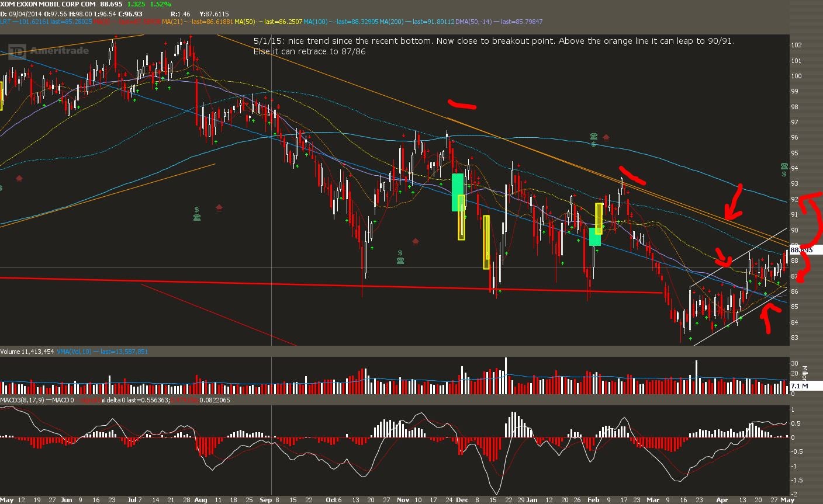Click the Sep label on the date axis
This screenshot has width=823, height=504.
tap(266, 500)
